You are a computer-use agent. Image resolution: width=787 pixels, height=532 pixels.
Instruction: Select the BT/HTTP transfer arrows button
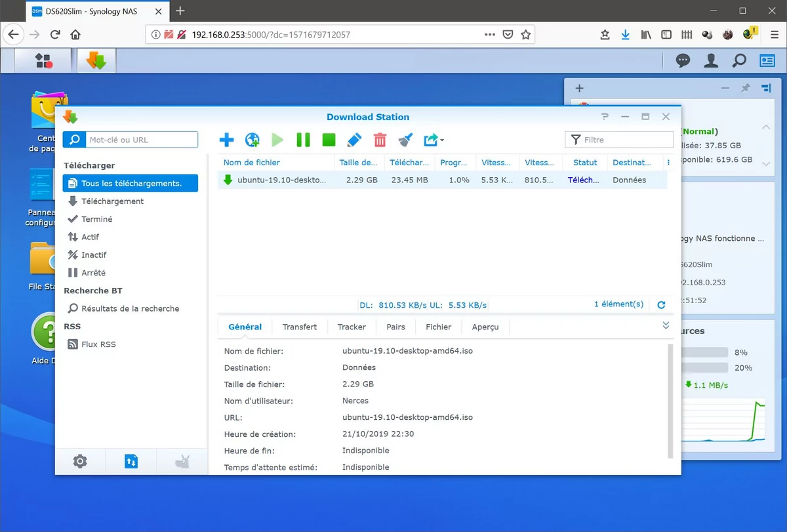coord(131,461)
